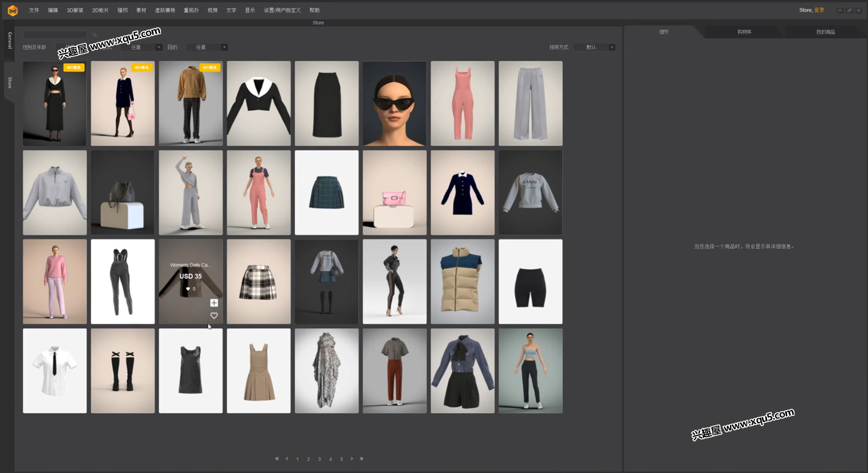Jump to last page double arrow

coord(362,459)
